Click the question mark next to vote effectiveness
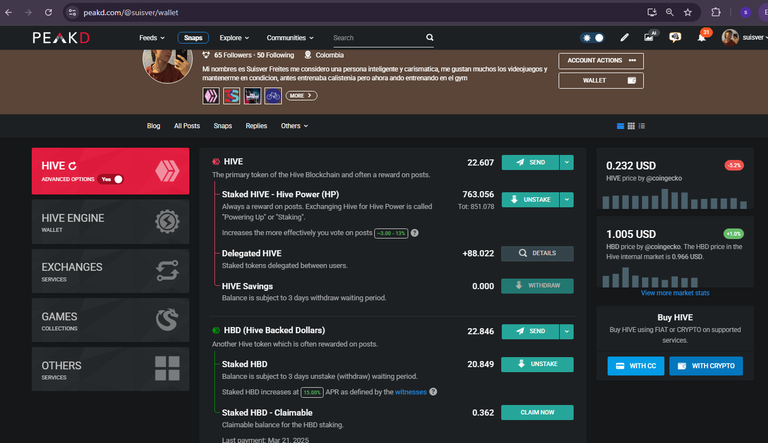768x443 pixels. pos(414,233)
